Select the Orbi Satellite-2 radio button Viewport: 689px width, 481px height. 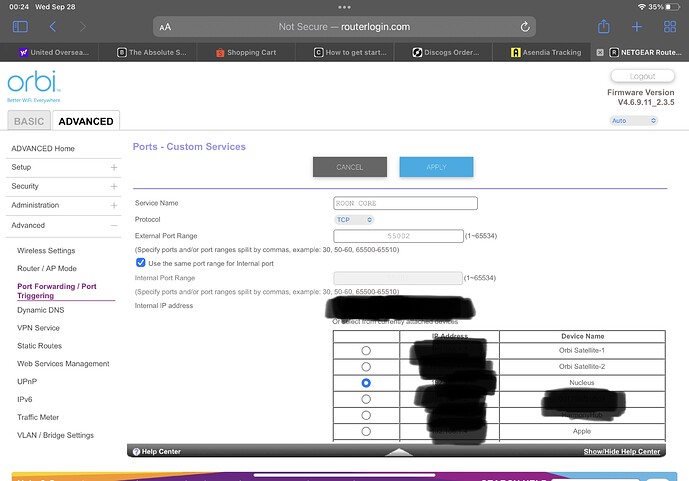[366, 367]
